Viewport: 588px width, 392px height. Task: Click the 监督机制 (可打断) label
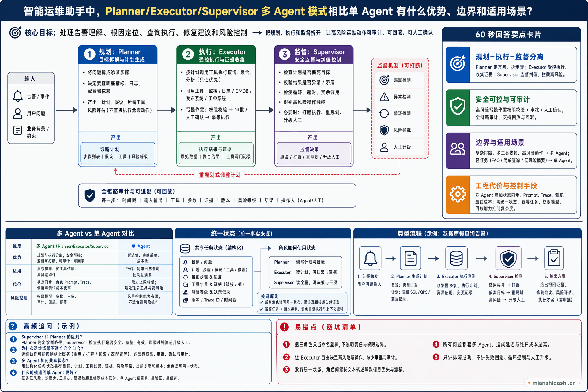pos(400,66)
